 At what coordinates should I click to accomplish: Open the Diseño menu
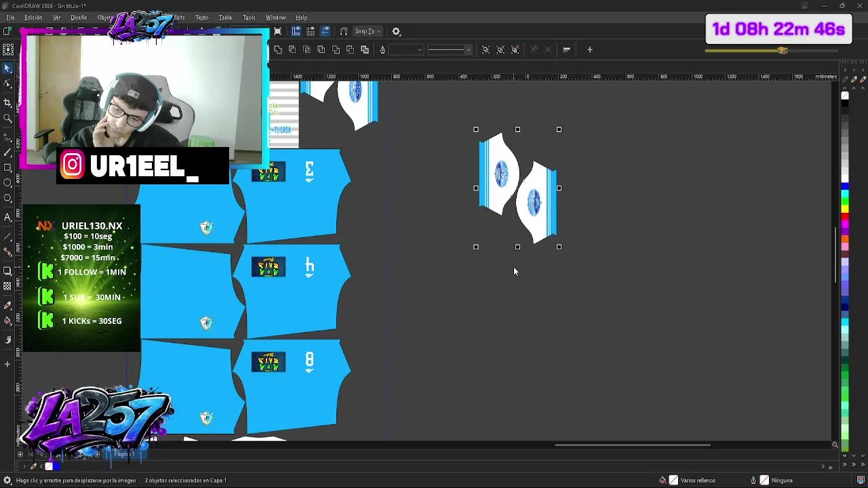79,18
